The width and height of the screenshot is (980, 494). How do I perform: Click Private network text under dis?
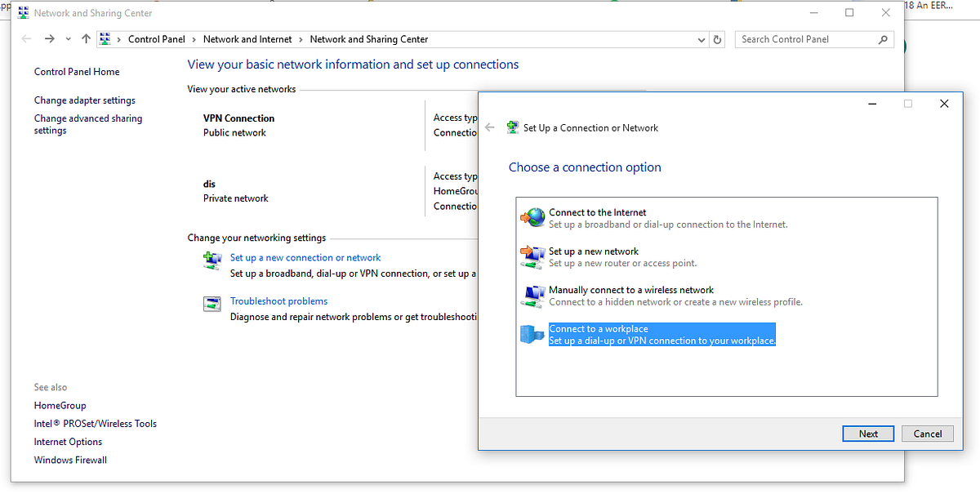pyautogui.click(x=236, y=198)
